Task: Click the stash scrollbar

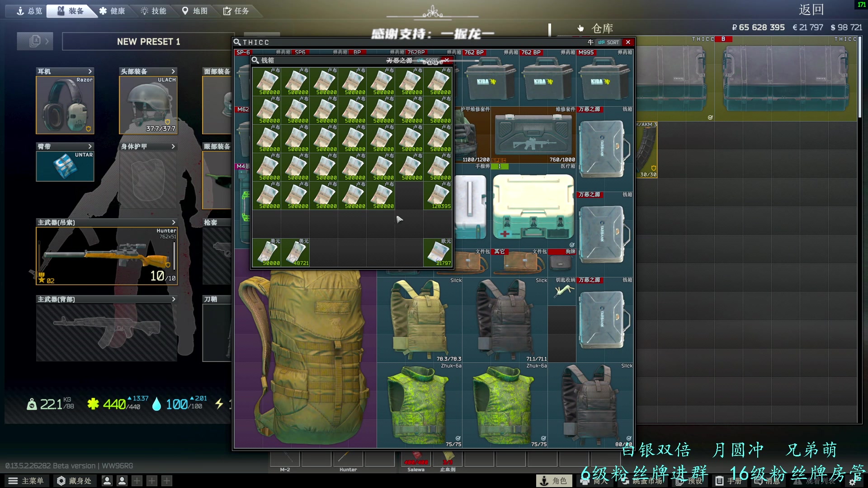Action: (x=860, y=77)
